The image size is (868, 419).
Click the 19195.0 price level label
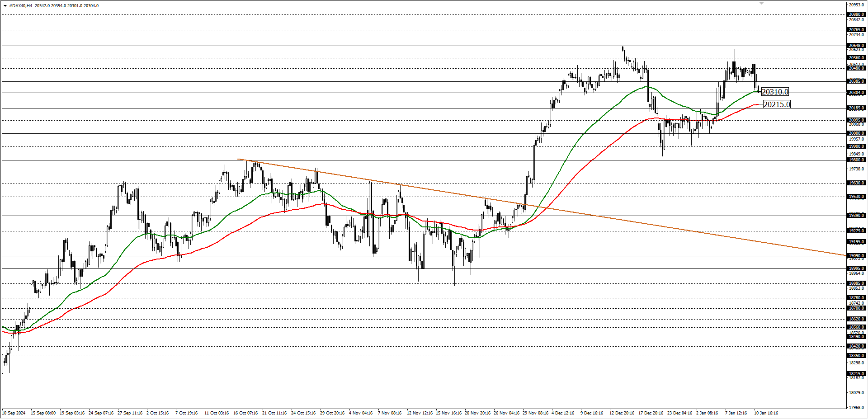click(x=856, y=242)
